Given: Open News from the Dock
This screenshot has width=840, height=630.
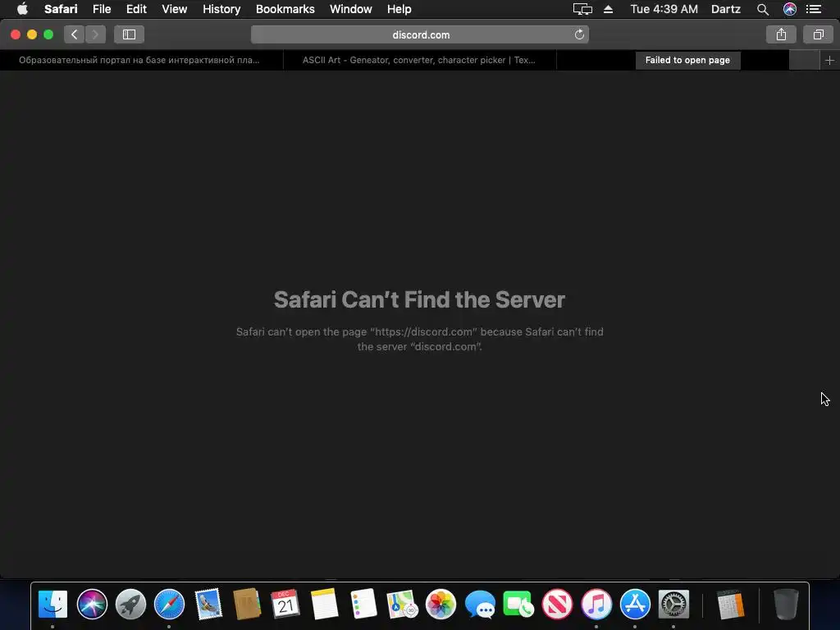Looking at the screenshot, I should tap(557, 604).
